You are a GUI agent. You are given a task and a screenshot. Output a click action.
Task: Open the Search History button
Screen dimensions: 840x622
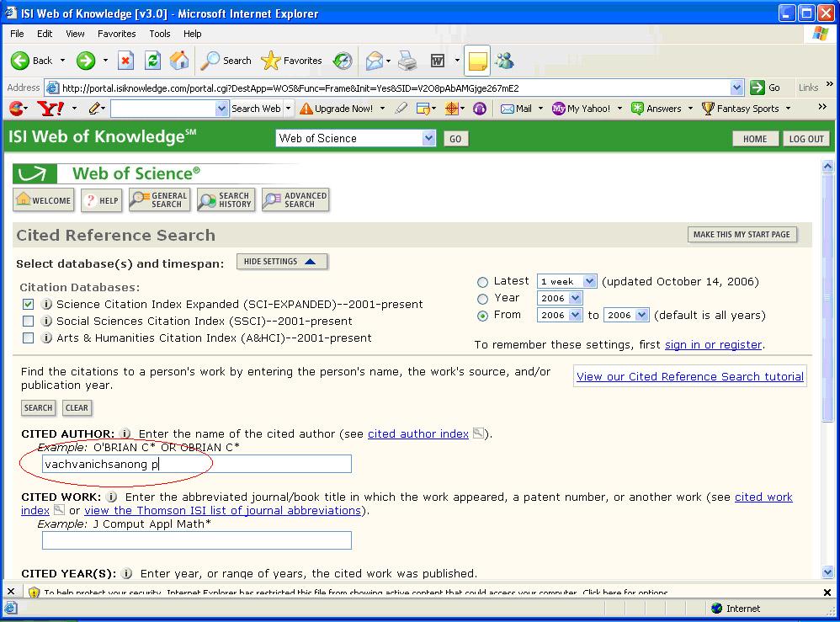pyautogui.click(x=226, y=199)
